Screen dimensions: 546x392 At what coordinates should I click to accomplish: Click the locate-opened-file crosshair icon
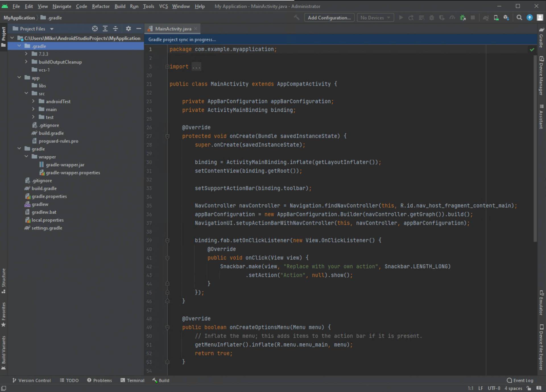tap(95, 29)
